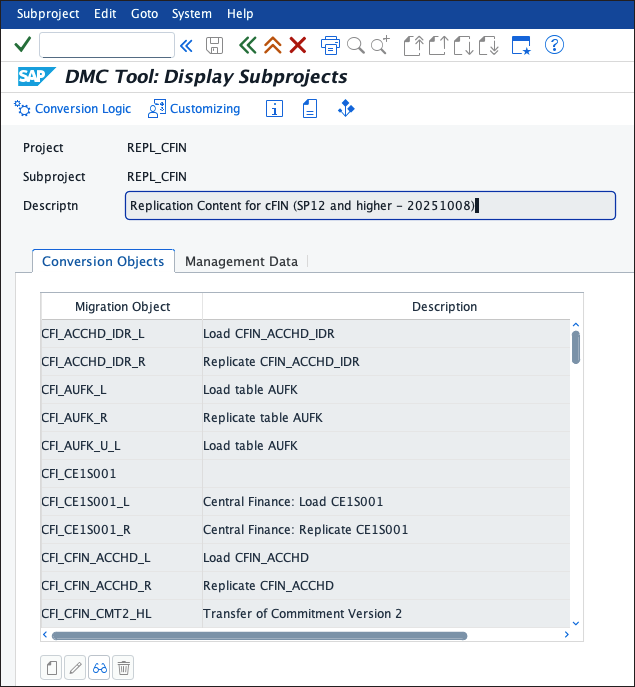Image resolution: width=635 pixels, height=687 pixels.
Task: Open the Edit menu
Action: coord(105,14)
